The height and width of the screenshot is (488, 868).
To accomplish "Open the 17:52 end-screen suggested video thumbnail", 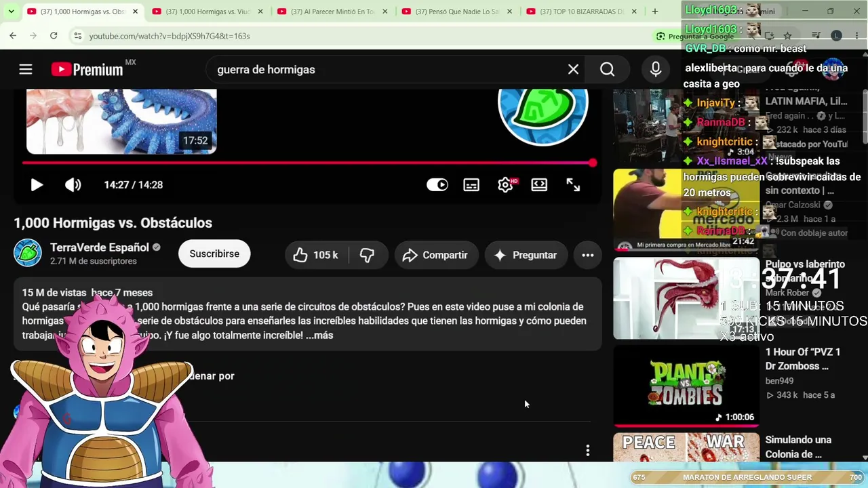I will coord(121,121).
